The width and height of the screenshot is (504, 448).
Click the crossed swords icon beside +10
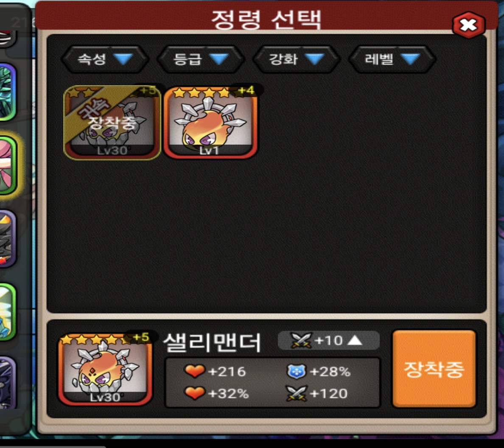tap(301, 340)
